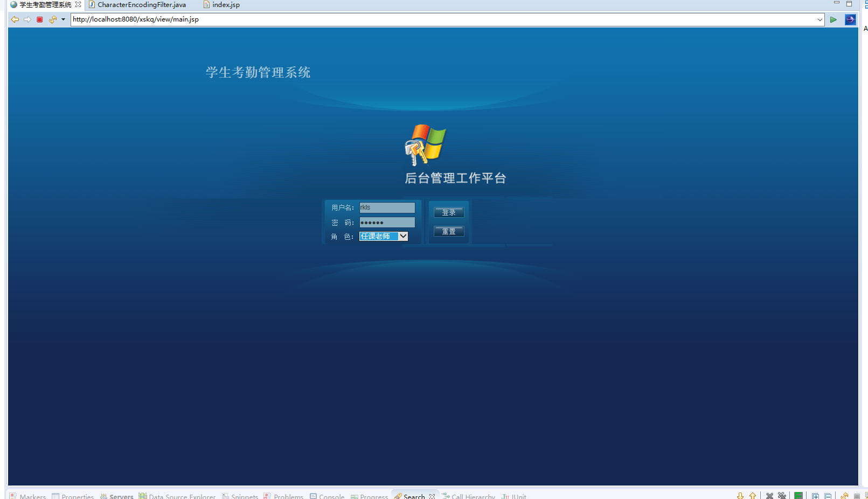Open the role selection dropdown on login form

tap(404, 236)
